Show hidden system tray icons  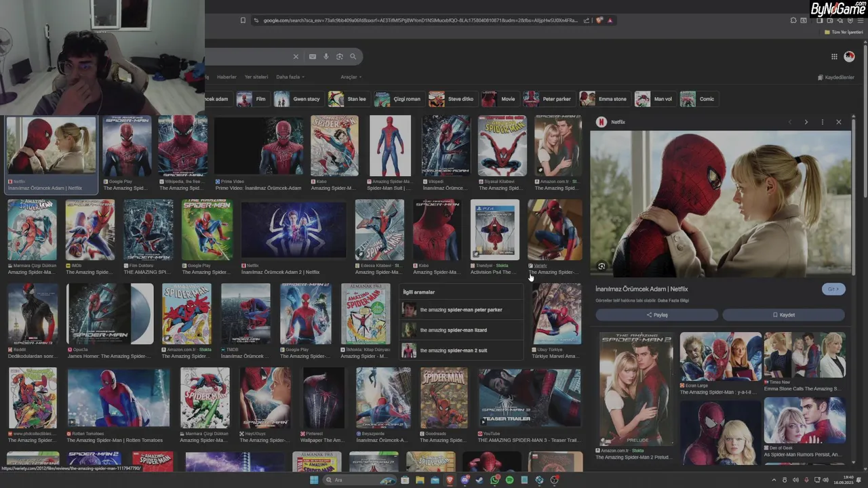pos(774,480)
